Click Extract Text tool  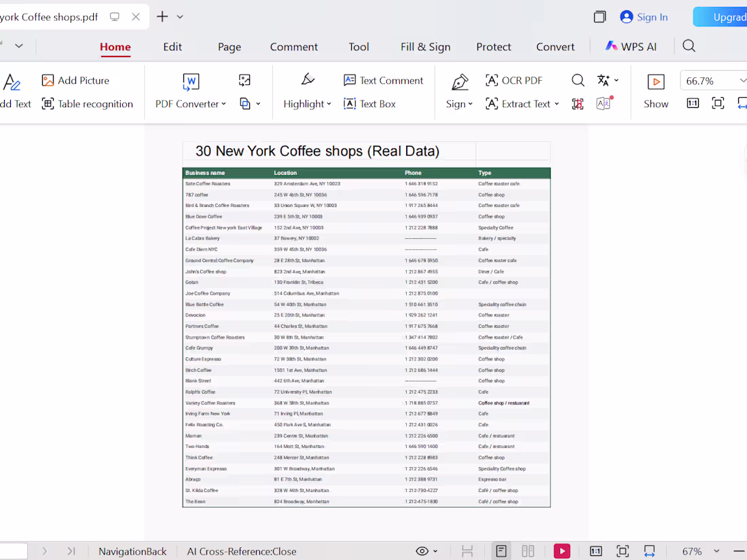tap(517, 104)
